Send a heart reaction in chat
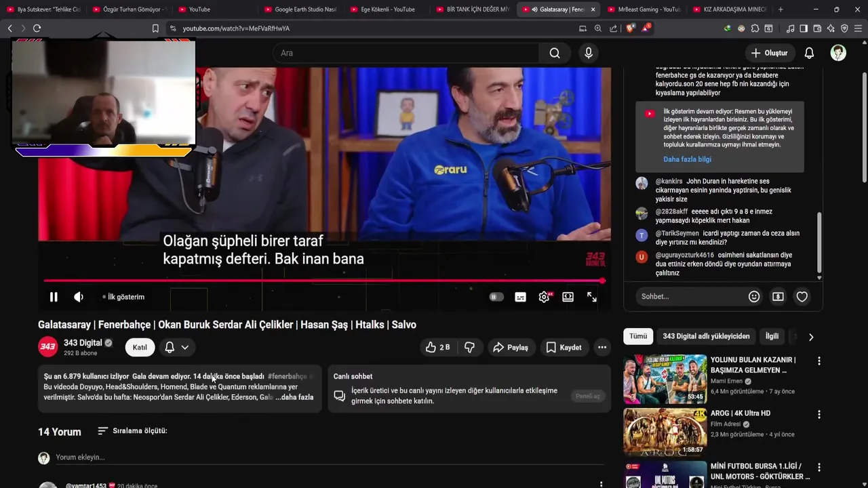 pyautogui.click(x=802, y=296)
